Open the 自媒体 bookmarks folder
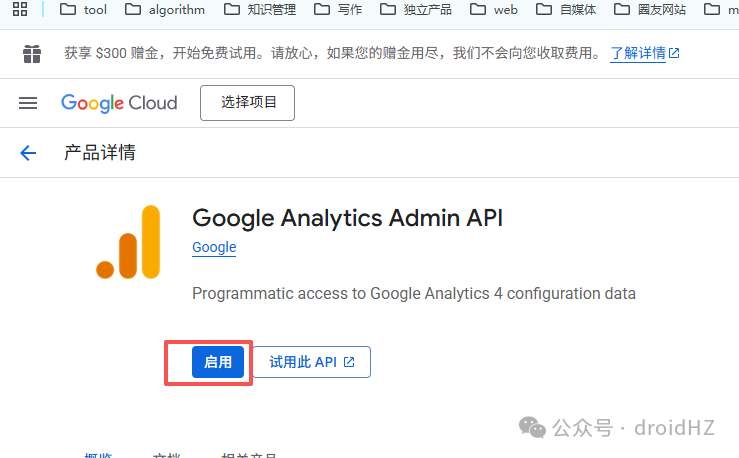Screen dimensions: 739x458 (566, 9)
